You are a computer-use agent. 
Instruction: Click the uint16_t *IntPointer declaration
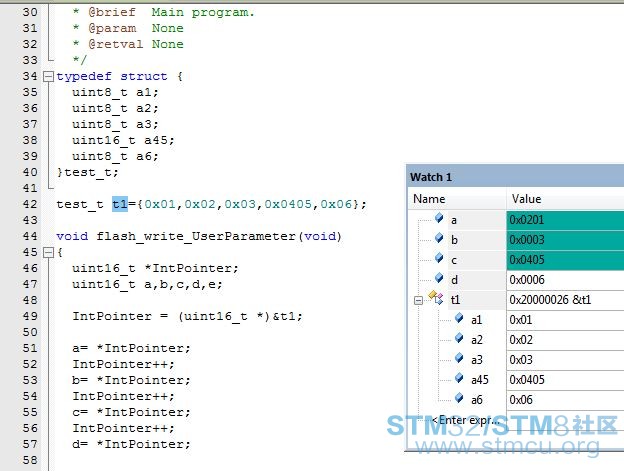point(155,268)
